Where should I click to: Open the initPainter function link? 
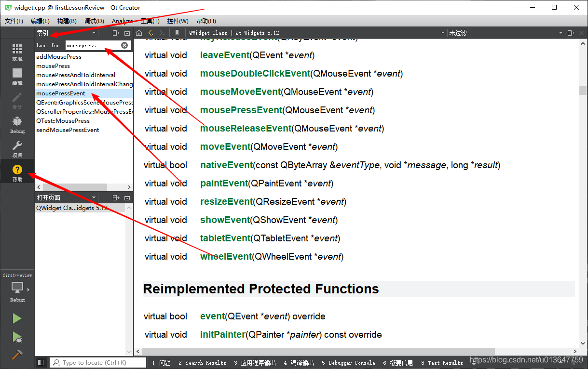223,335
